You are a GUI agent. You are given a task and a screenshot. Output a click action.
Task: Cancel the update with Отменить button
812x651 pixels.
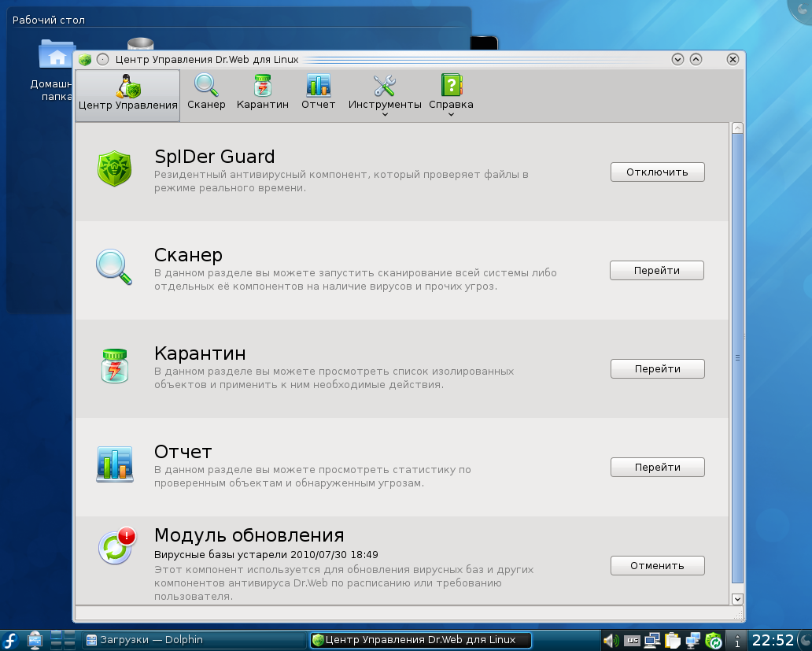(657, 565)
